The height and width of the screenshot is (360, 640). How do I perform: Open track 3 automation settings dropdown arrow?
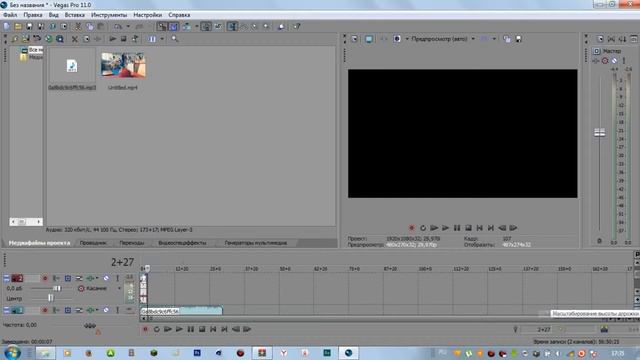point(97,310)
